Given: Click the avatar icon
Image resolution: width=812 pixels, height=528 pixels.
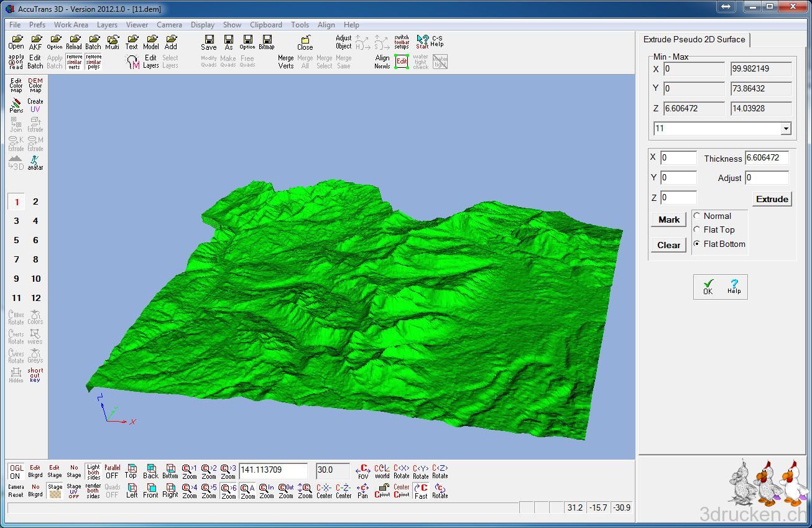Looking at the screenshot, I should (35, 163).
